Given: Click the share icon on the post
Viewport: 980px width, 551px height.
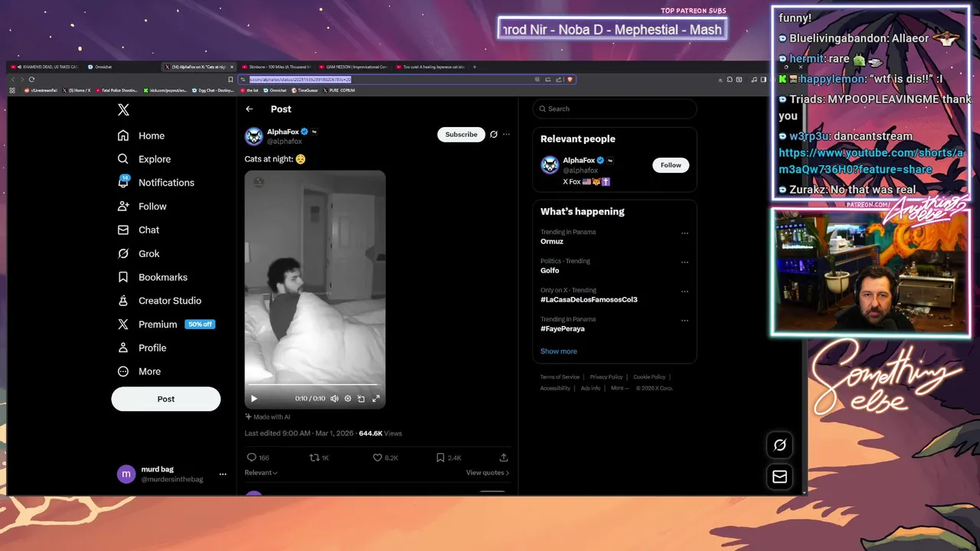Looking at the screenshot, I should click(x=504, y=458).
